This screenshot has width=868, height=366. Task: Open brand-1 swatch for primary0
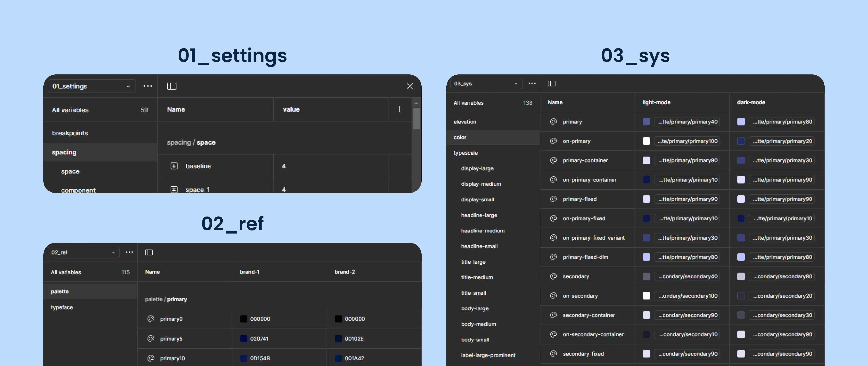244,319
